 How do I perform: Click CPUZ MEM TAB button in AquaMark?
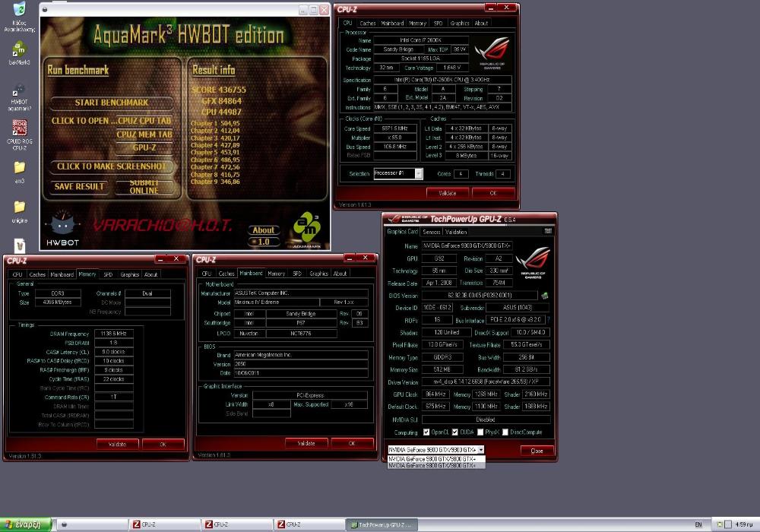click(144, 135)
